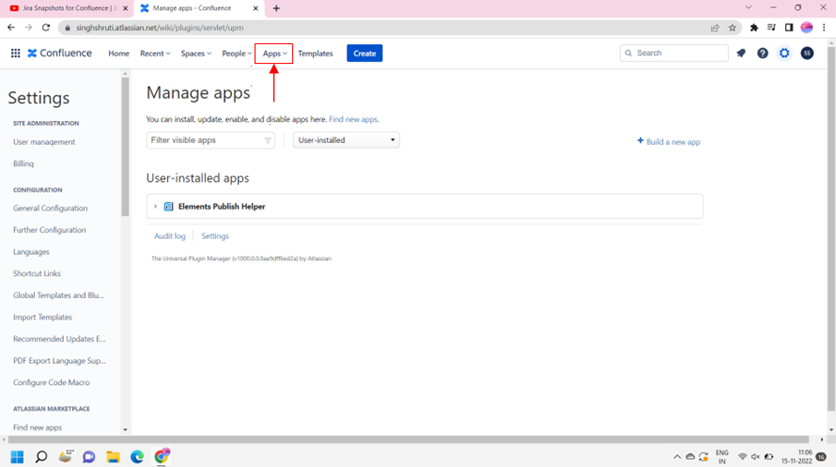Select the Manage apps - Confluence tab
This screenshot has height=467, width=836.
pyautogui.click(x=199, y=8)
